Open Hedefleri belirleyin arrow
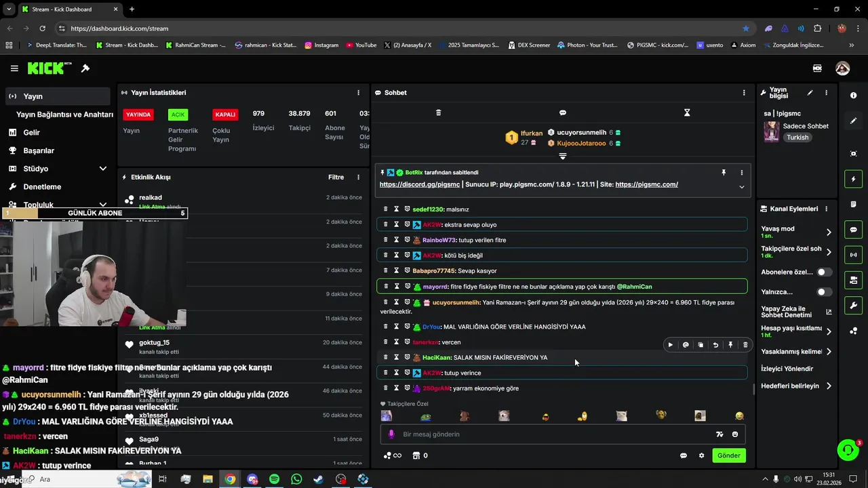The image size is (868, 488). pos(829,386)
